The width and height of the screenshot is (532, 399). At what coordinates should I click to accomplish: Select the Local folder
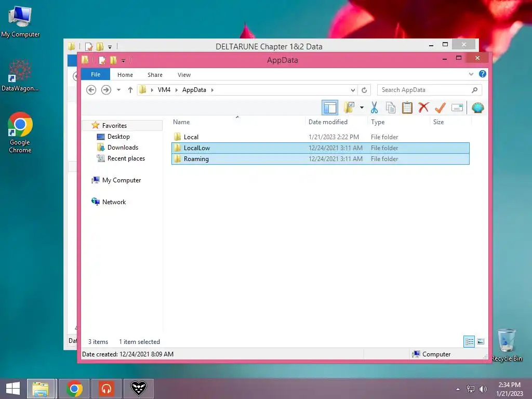320,137
